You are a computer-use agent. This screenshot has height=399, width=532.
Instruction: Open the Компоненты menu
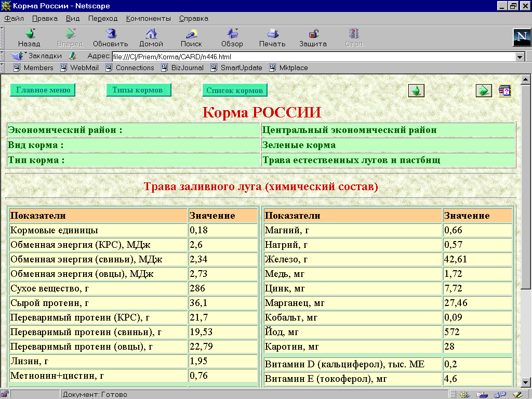[148, 18]
